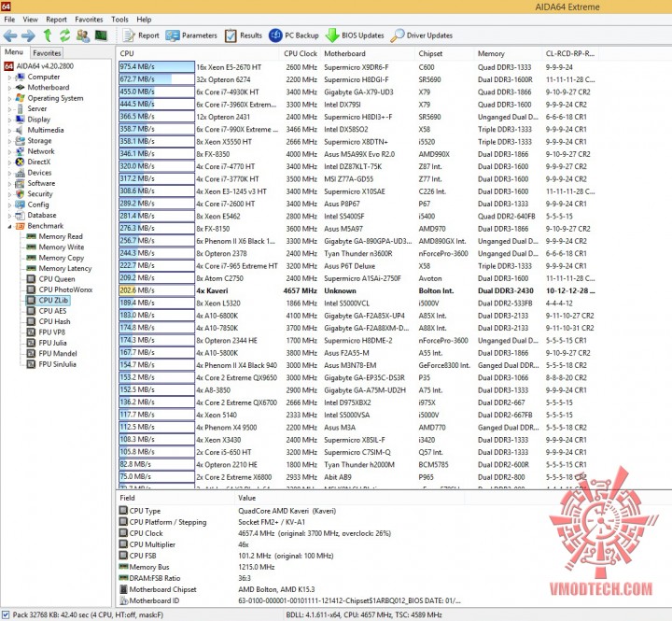Screen dimensions: 672x621
Task: Select the Memory Read benchmark
Action: [x=54, y=237]
